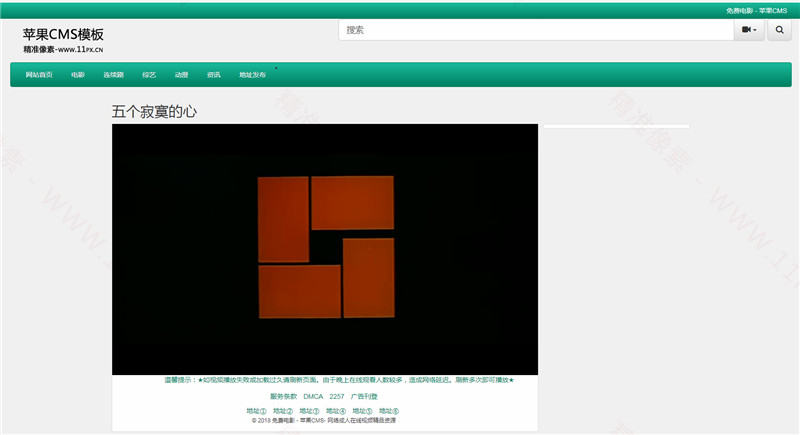The image size is (800, 435).
Task: Go to the 资讯 section
Action: tap(214, 74)
